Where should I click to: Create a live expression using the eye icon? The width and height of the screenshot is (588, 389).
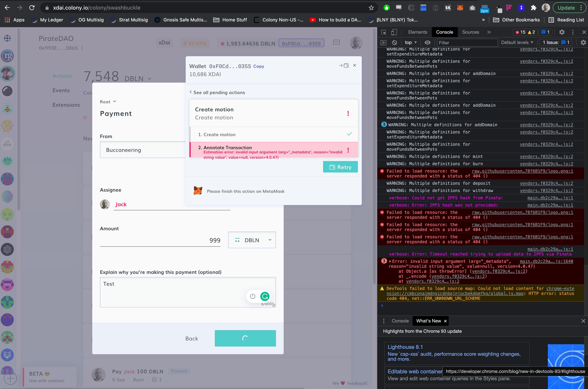click(428, 42)
